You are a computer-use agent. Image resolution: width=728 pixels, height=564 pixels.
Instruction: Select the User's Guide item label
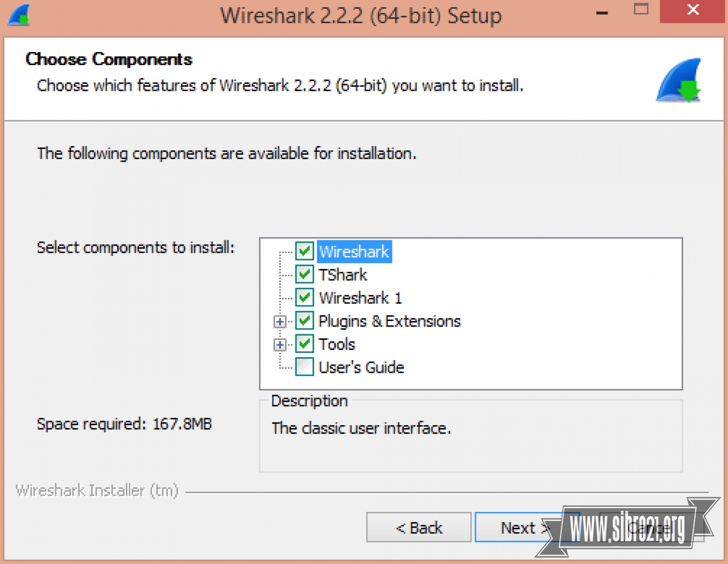coord(361,367)
